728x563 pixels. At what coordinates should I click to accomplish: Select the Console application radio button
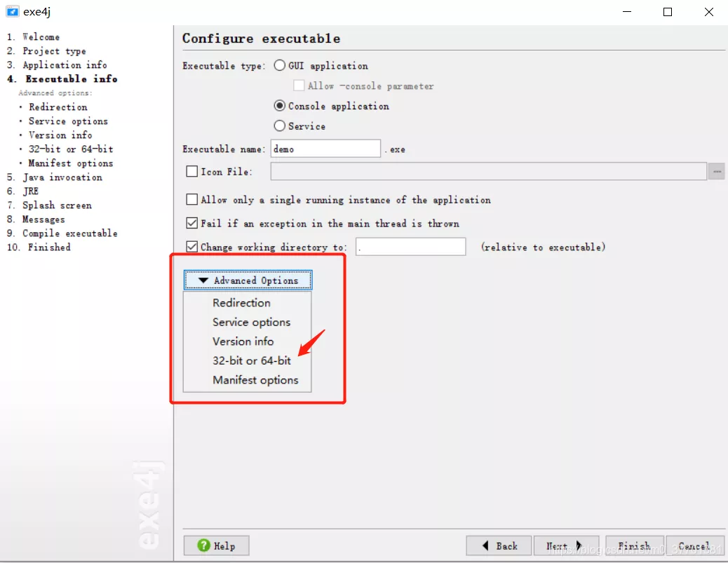(x=280, y=106)
